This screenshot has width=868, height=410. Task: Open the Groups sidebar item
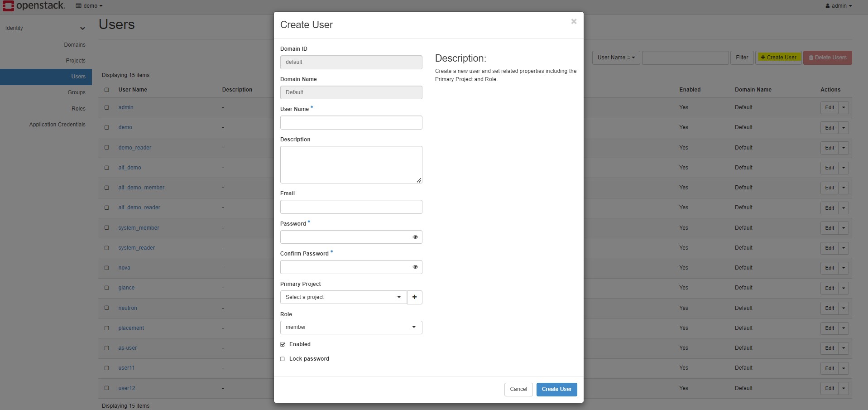(77, 92)
